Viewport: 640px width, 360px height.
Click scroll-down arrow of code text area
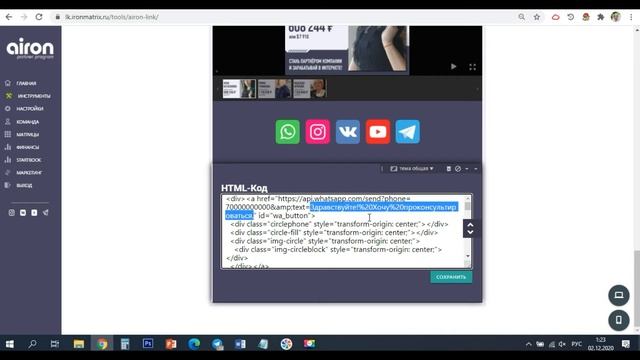pyautogui.click(x=468, y=256)
